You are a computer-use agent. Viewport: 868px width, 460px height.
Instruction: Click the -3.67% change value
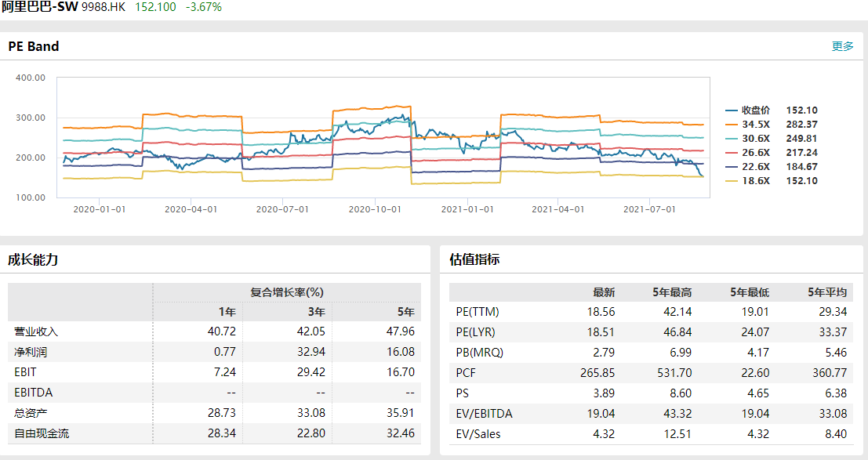(204, 7)
